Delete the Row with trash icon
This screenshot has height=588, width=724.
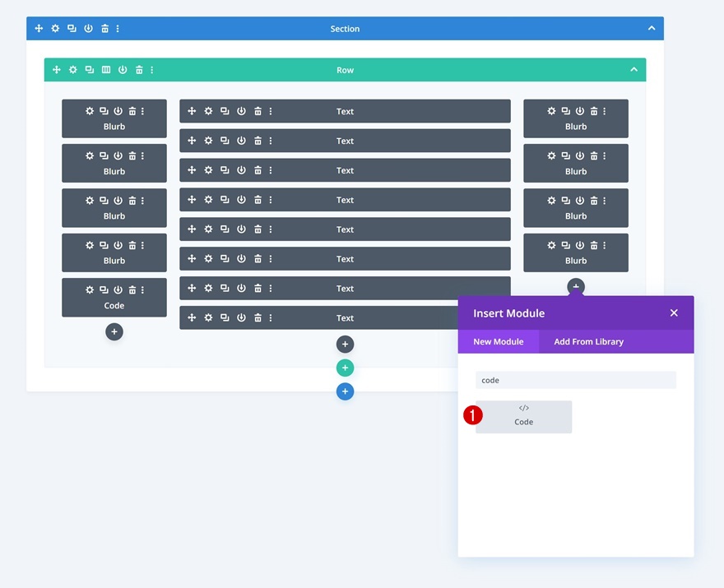point(139,70)
